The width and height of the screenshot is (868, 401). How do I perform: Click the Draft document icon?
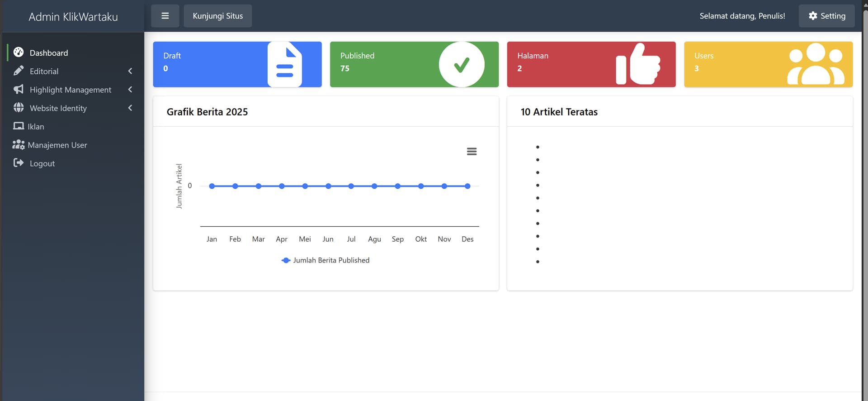[284, 64]
